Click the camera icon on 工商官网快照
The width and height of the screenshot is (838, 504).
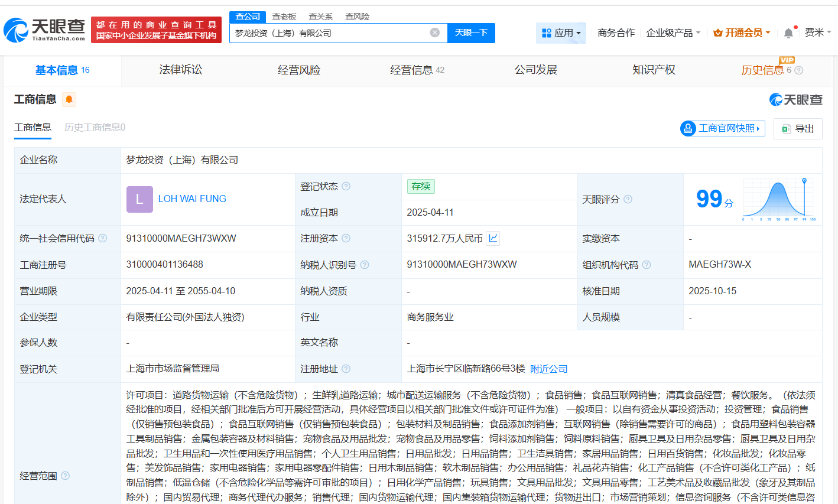(x=688, y=128)
